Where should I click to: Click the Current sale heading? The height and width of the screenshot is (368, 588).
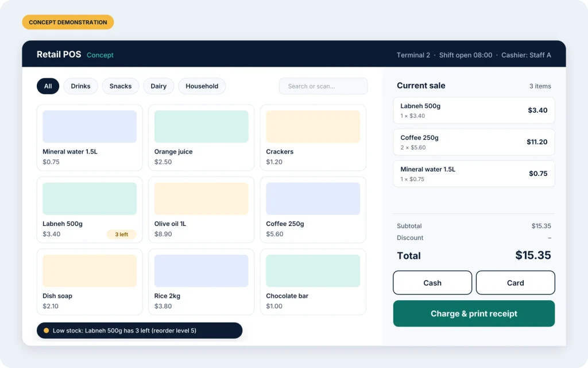click(421, 86)
